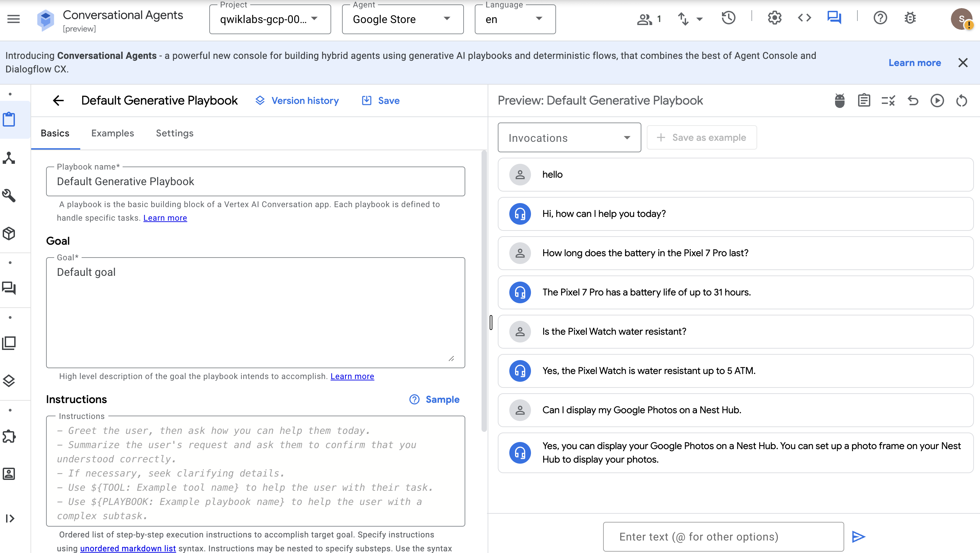Open the puzzle piece integrations icon
The width and height of the screenshot is (980, 553).
(x=9, y=436)
